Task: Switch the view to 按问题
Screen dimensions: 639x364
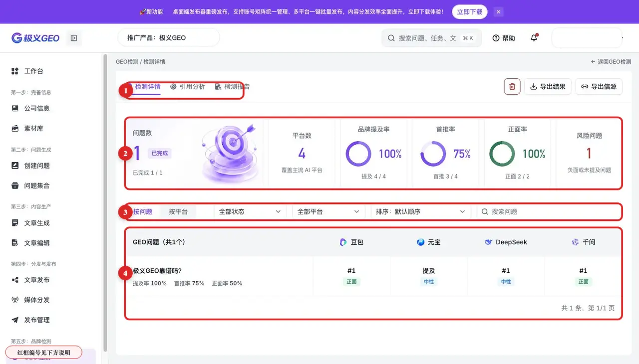Action: point(143,211)
